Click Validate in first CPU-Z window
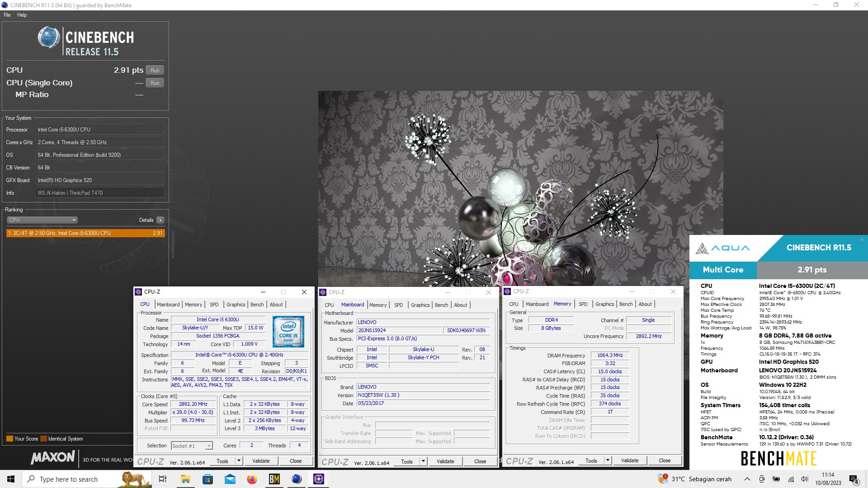868x488 pixels. (x=261, y=461)
